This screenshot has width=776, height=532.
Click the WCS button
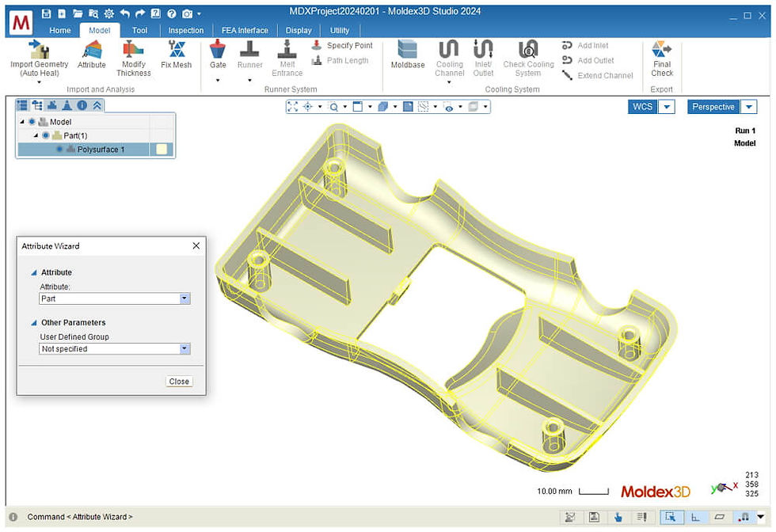point(642,107)
